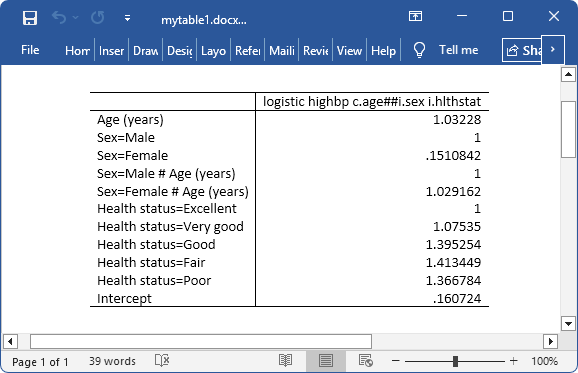This screenshot has height=373, width=578.
Task: Click the 'Intercept' row label
Action: 124,299
